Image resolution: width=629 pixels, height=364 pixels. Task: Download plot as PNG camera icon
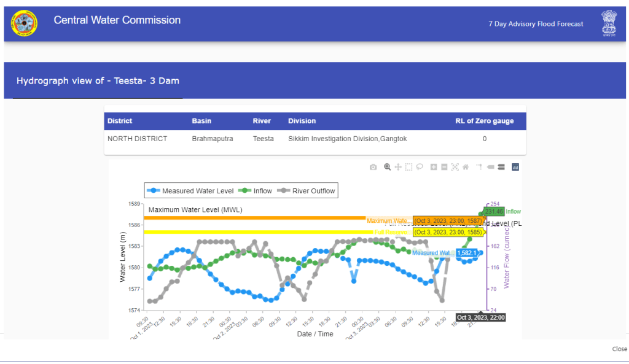click(x=373, y=167)
